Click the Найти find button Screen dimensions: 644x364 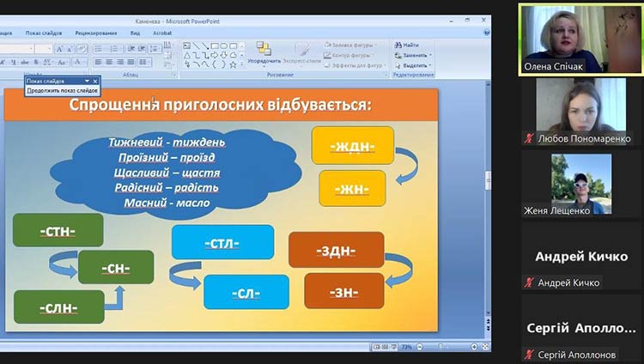point(407,45)
